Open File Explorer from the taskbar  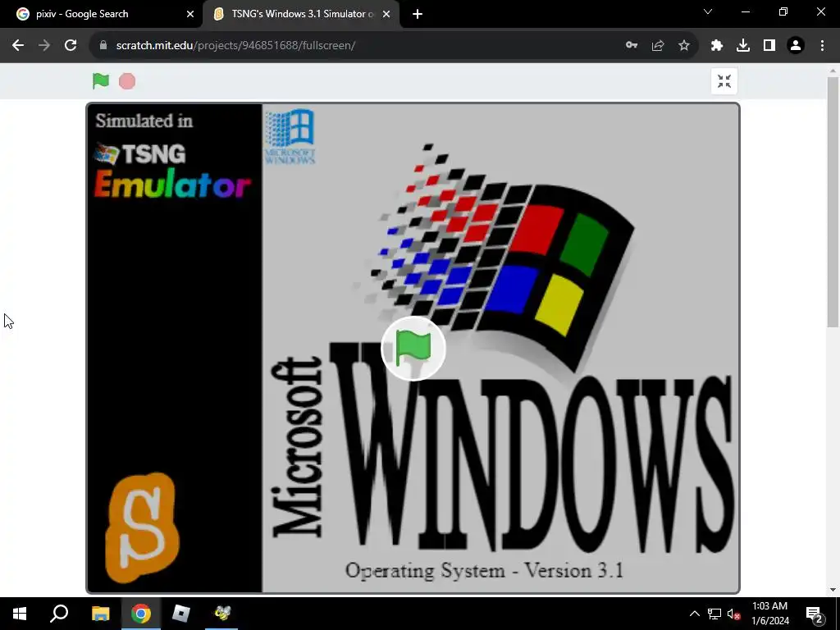100,614
